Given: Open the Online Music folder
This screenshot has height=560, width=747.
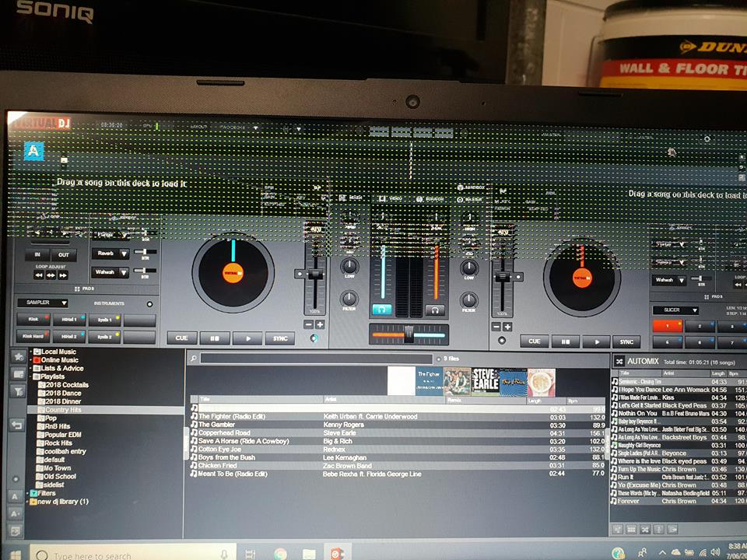Looking at the screenshot, I should [x=56, y=360].
